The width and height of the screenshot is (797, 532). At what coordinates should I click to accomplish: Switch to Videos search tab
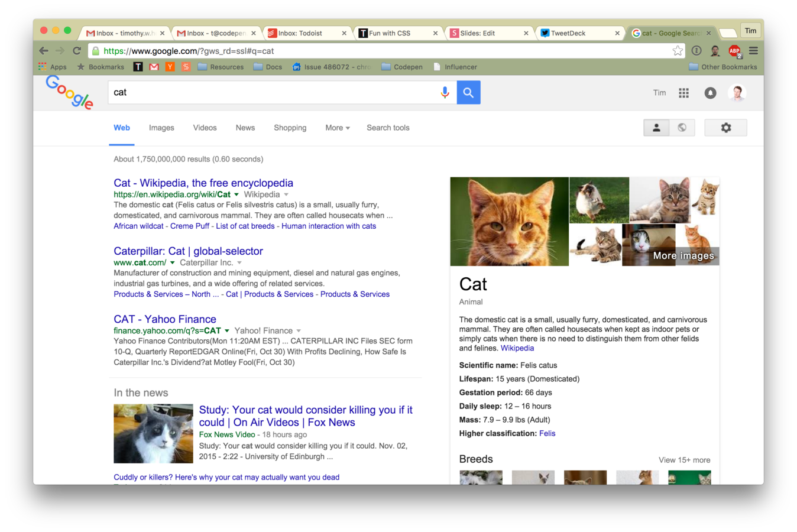tap(205, 128)
